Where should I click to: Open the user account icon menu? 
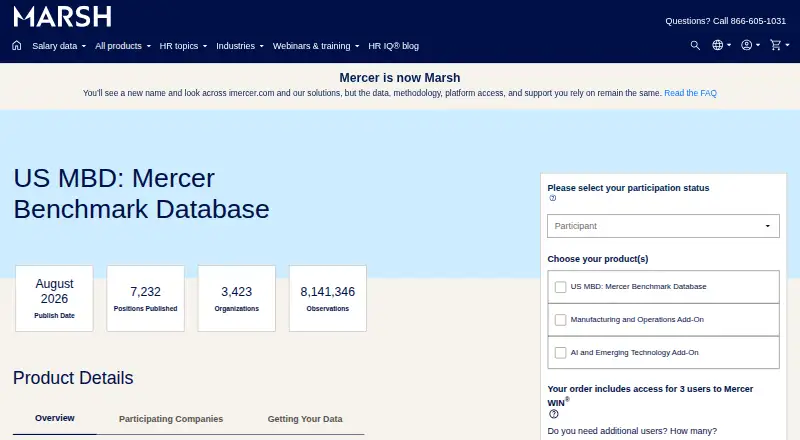click(751, 45)
